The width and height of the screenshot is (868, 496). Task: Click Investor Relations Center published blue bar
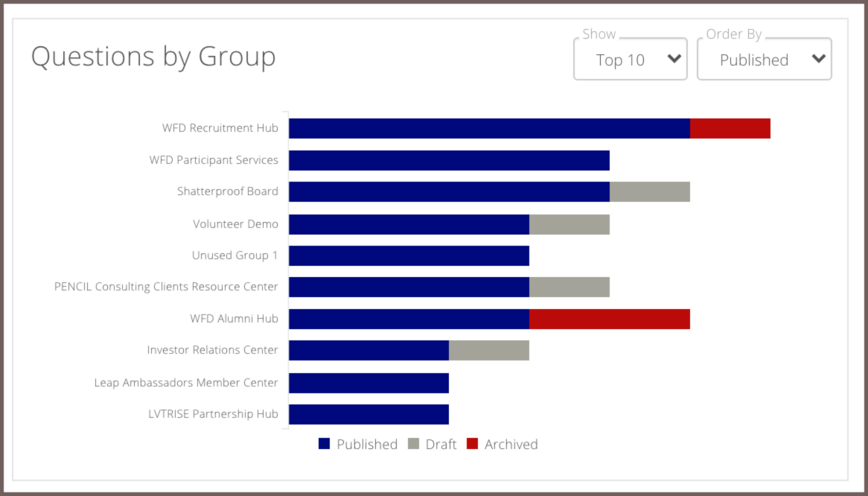coord(368,351)
